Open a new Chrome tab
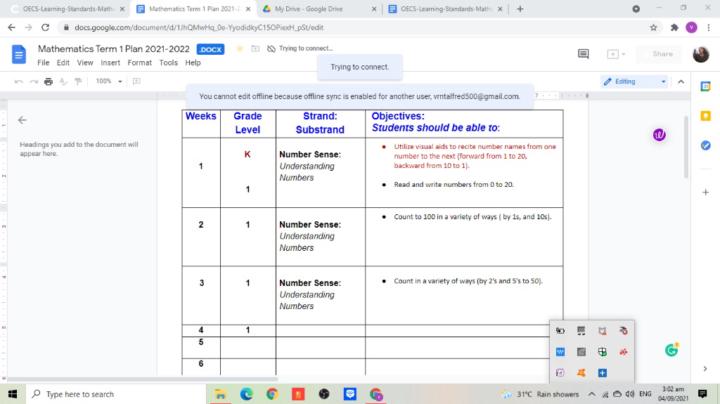The width and height of the screenshot is (720, 404). click(520, 9)
